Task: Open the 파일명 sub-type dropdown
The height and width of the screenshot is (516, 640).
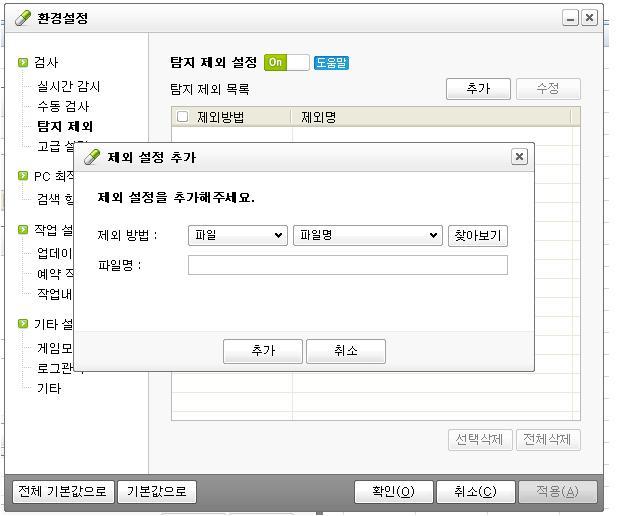Action: (x=368, y=236)
